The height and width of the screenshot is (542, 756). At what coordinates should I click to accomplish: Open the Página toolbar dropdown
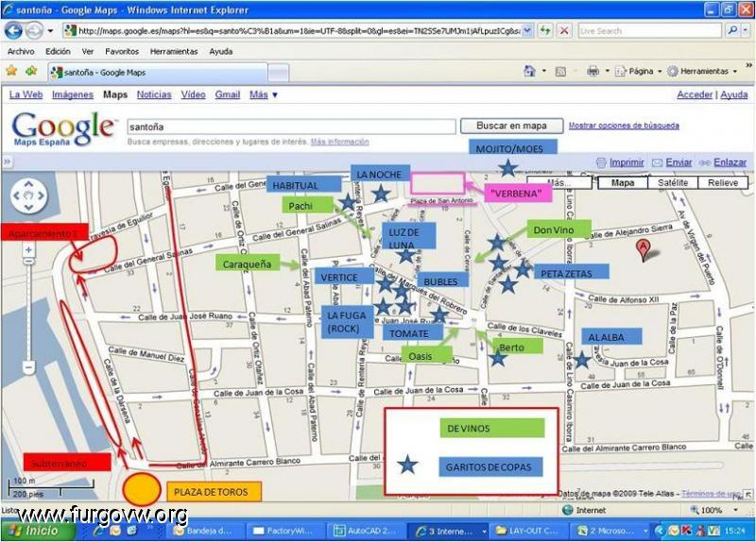[639, 72]
